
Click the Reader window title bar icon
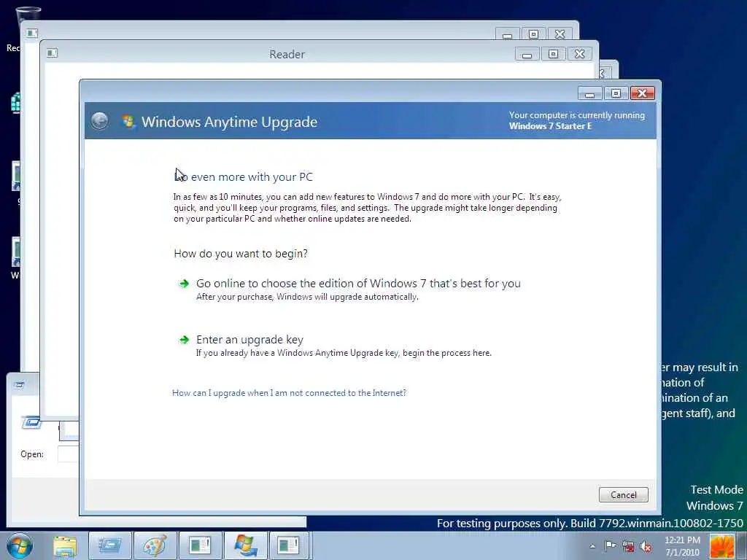click(53, 52)
